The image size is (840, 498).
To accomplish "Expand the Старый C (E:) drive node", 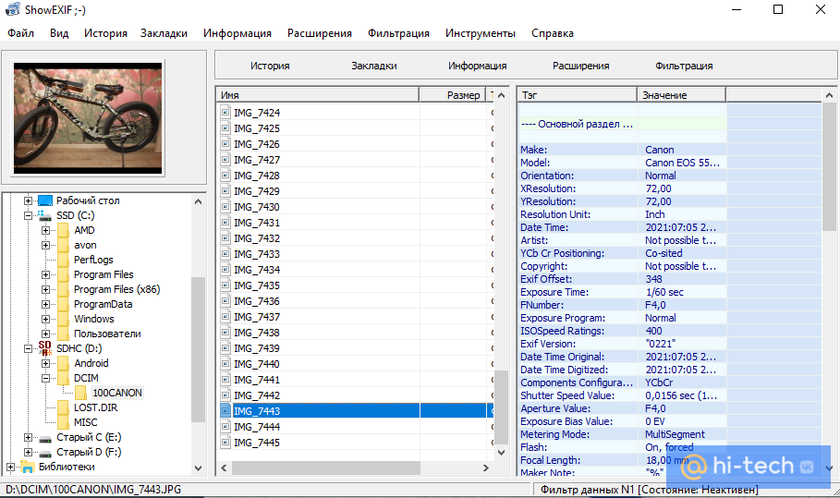I will point(28,437).
